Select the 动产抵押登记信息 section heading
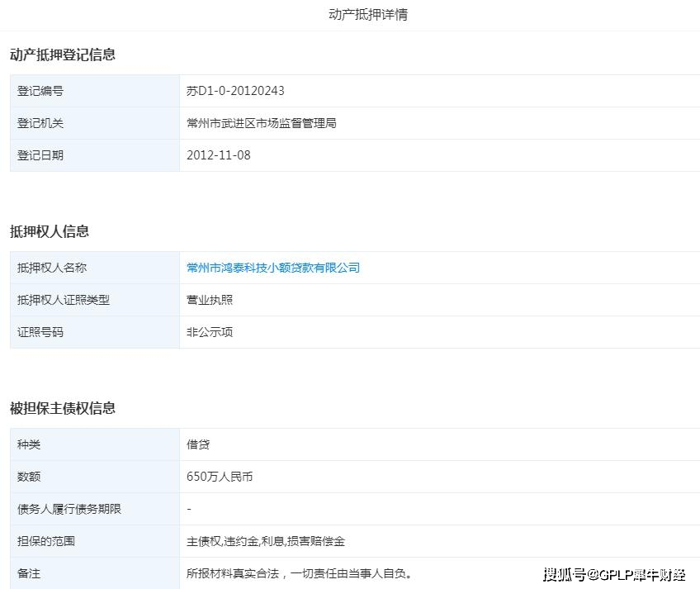 pyautogui.click(x=63, y=55)
